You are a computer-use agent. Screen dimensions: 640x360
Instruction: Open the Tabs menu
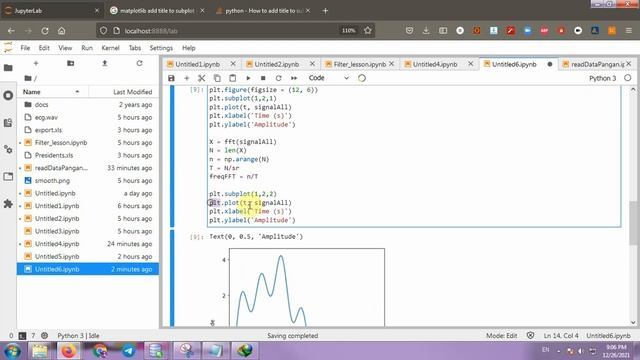pyautogui.click(x=135, y=48)
